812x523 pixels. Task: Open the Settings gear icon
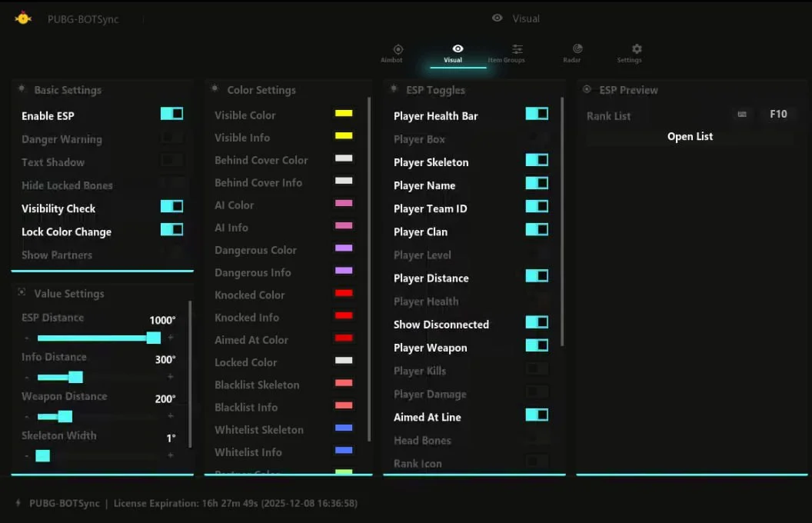tap(637, 49)
